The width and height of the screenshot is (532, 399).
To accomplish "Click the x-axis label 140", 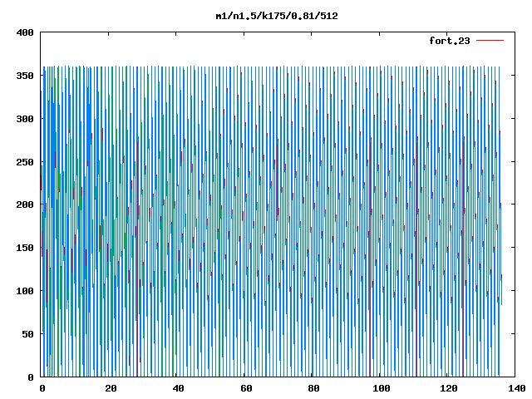I will click(517, 388).
